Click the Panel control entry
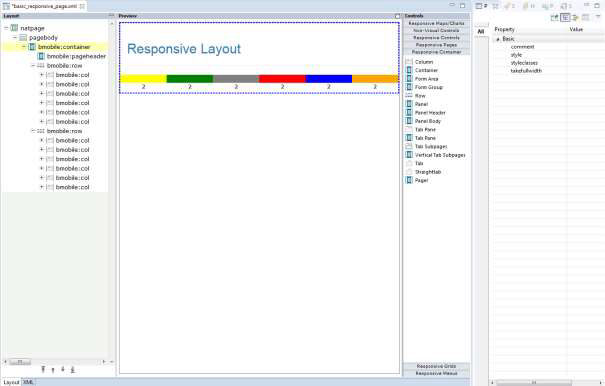Image resolution: width=605 pixels, height=386 pixels. click(417, 104)
